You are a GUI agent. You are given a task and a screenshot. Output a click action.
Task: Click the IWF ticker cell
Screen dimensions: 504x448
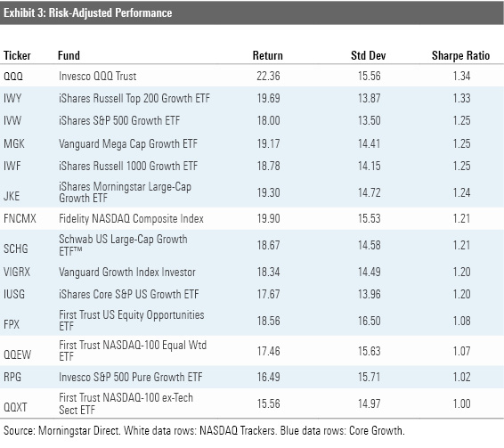pos(12,167)
